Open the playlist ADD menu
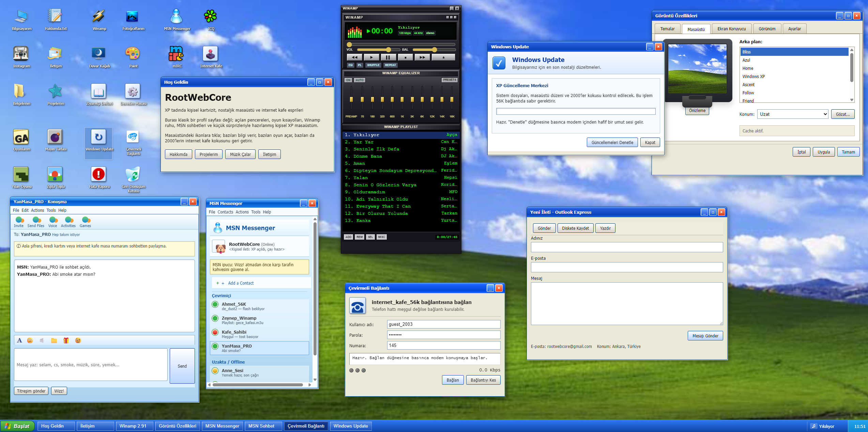 click(348, 237)
